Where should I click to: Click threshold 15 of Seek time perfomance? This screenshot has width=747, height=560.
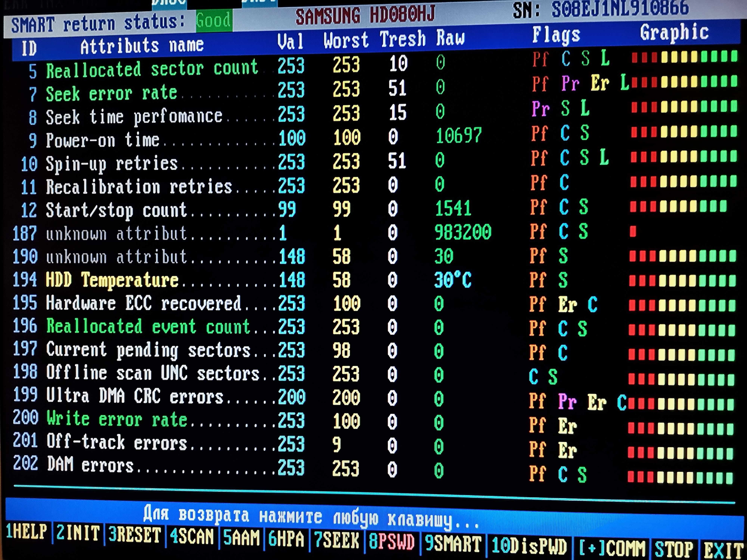(397, 112)
